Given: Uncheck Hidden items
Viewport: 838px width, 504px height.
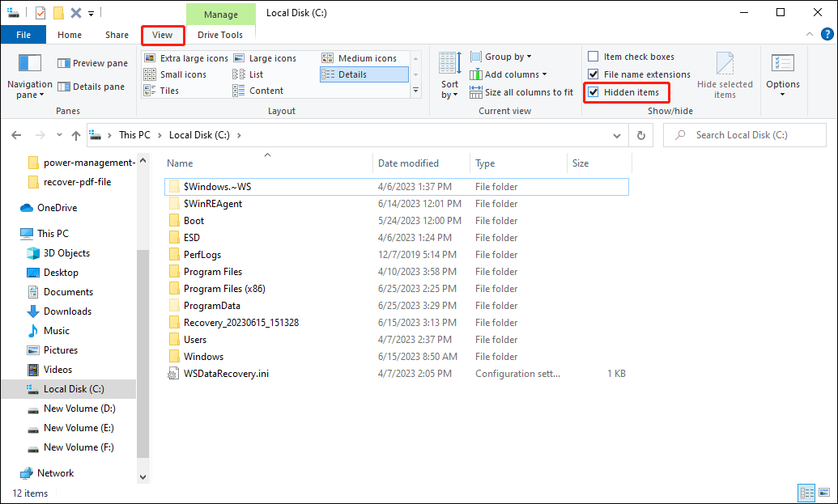Looking at the screenshot, I should point(623,92).
